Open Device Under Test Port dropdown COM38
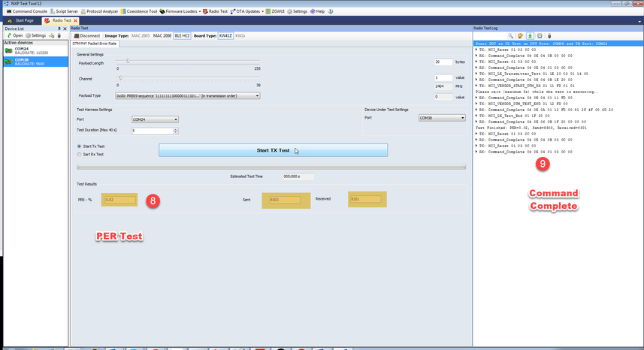This screenshot has width=644, height=350. 442,118
